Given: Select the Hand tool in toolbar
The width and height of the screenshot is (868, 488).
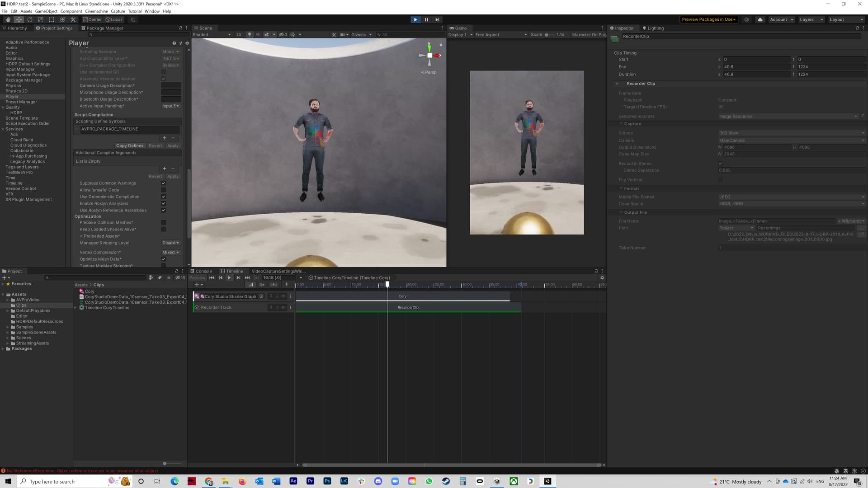Looking at the screenshot, I should point(8,19).
